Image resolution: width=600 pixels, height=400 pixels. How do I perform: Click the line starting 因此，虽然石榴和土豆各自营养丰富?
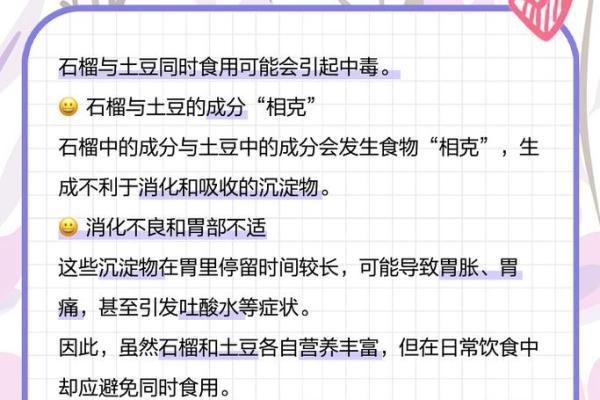point(299,348)
